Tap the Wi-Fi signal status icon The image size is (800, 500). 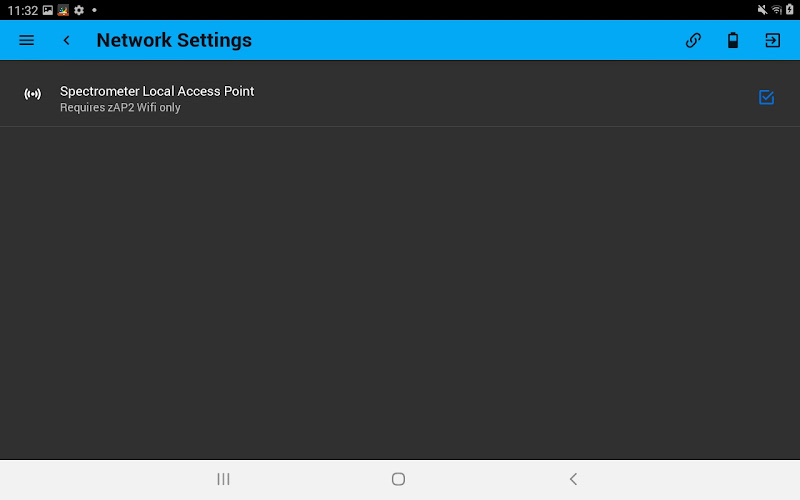coord(777,10)
